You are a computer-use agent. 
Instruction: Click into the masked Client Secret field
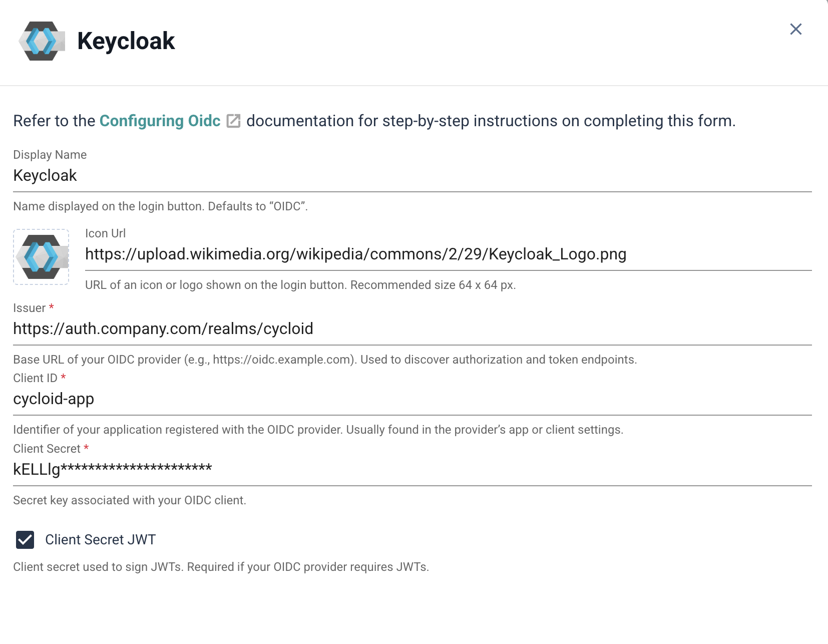[x=411, y=469]
